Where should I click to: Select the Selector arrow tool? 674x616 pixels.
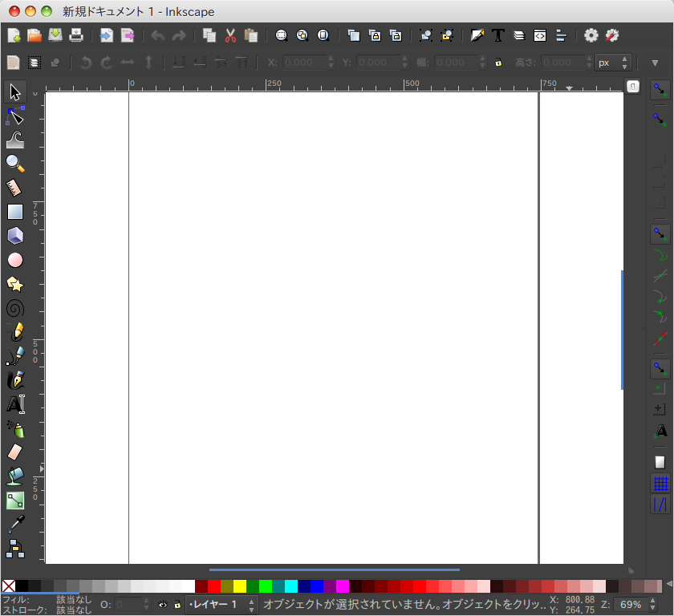[x=15, y=92]
